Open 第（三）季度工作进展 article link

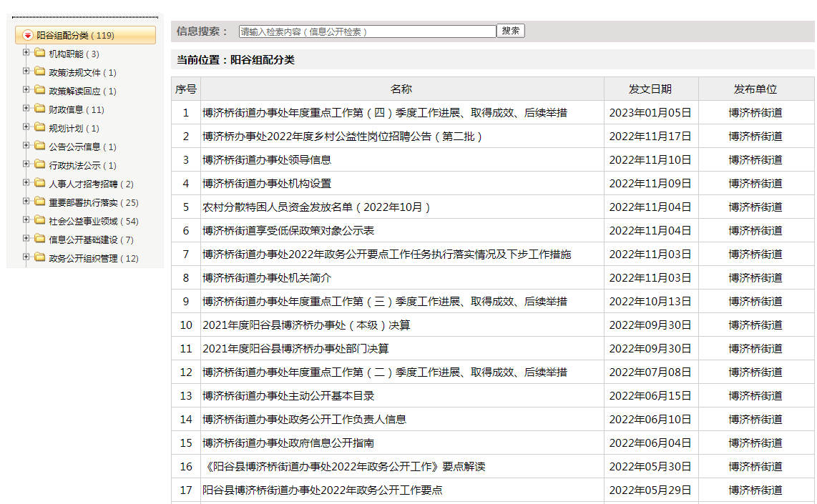point(384,302)
